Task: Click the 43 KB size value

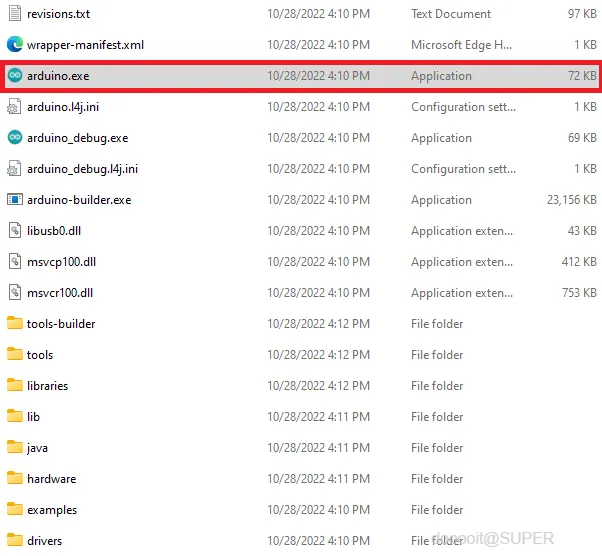Action: (582, 231)
